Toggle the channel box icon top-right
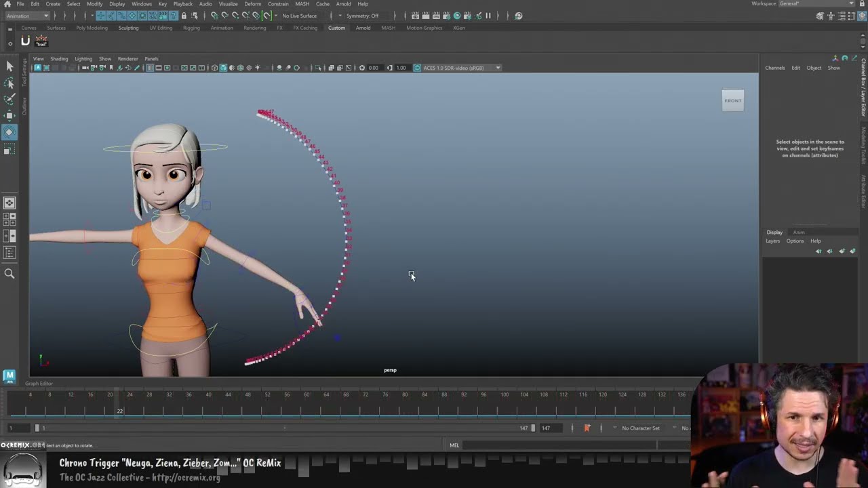The width and height of the screenshot is (868, 488). point(861,16)
